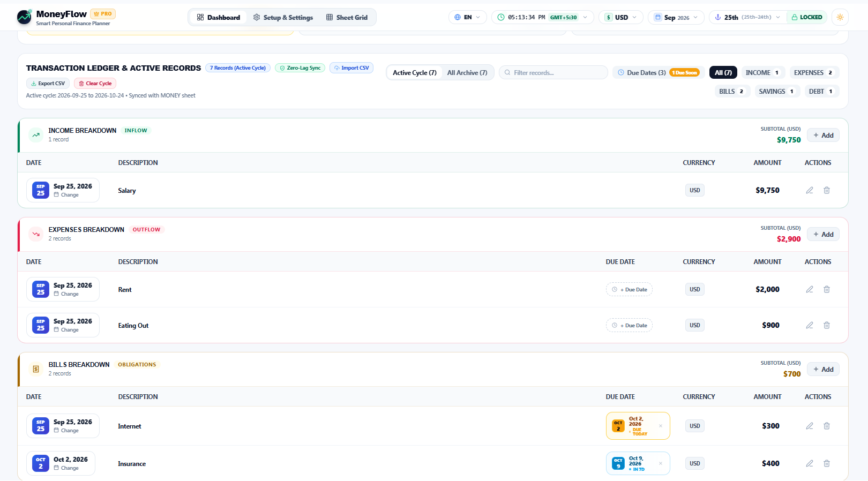The image size is (868, 481).
Task: Open the 25th cycle day dropdown
Action: point(747,17)
